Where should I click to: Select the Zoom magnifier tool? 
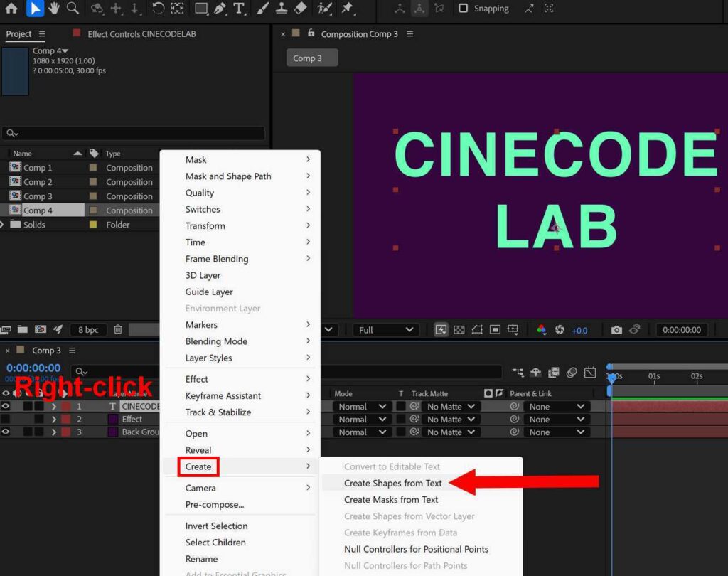coord(73,9)
